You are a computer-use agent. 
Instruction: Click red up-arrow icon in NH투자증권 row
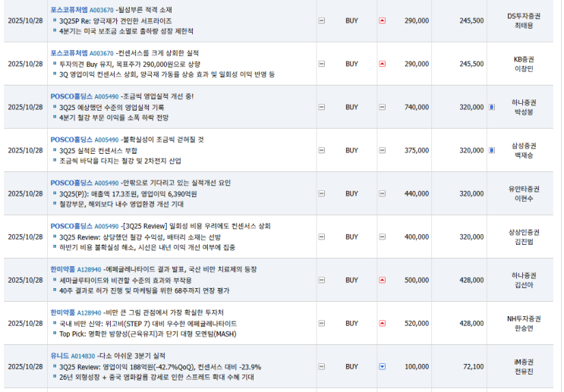382,323
